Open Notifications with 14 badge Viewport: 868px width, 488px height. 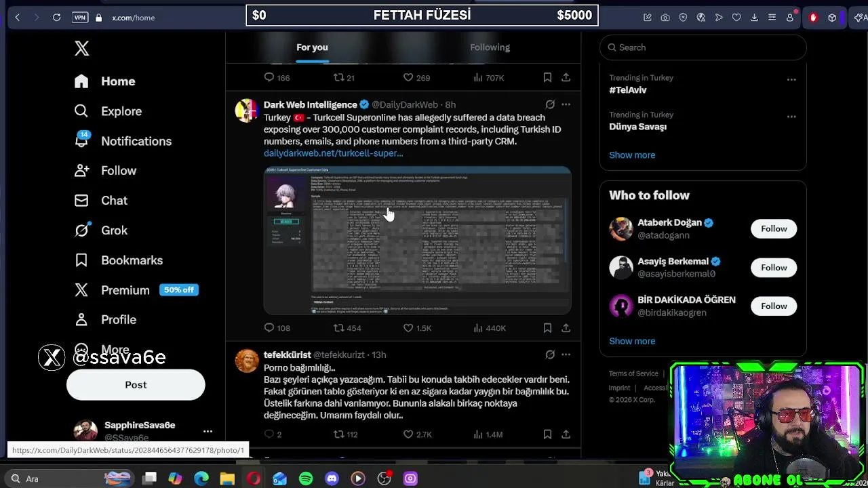point(123,141)
